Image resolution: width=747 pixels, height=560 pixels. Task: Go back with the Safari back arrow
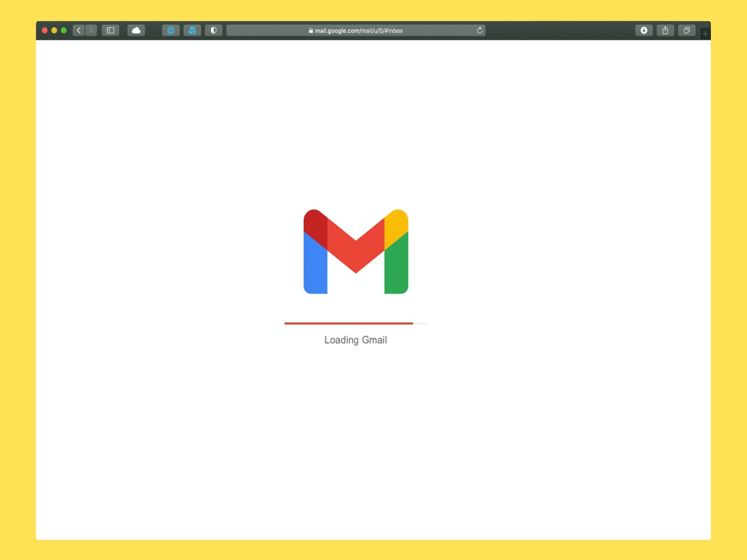(x=78, y=30)
